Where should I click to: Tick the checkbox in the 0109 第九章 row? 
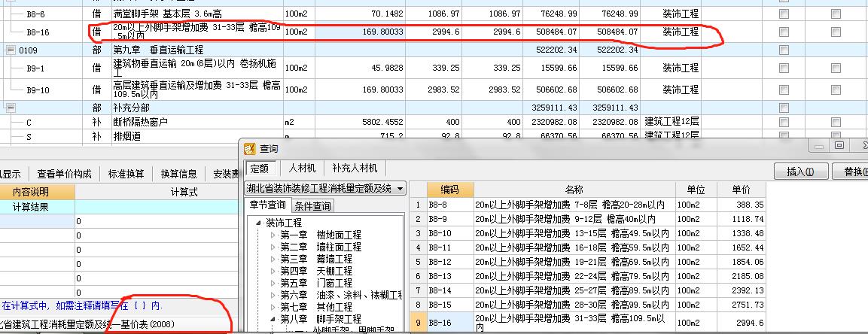pyautogui.click(x=784, y=50)
